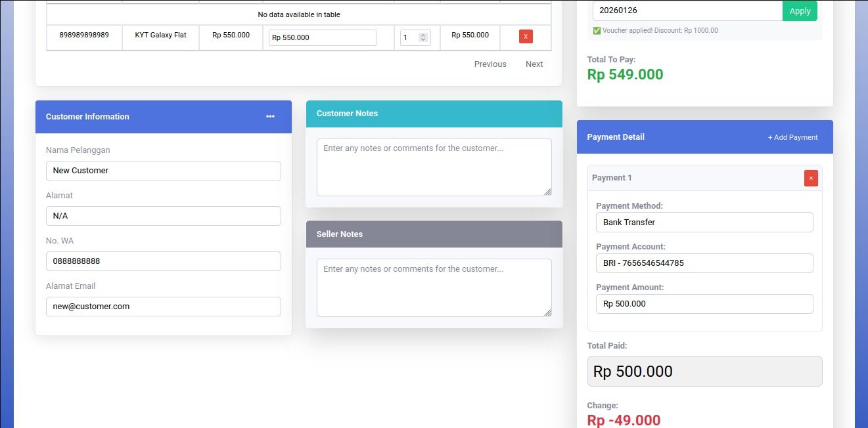Edit the price input showing Rp 550.000
This screenshot has height=428, width=868.
point(322,37)
